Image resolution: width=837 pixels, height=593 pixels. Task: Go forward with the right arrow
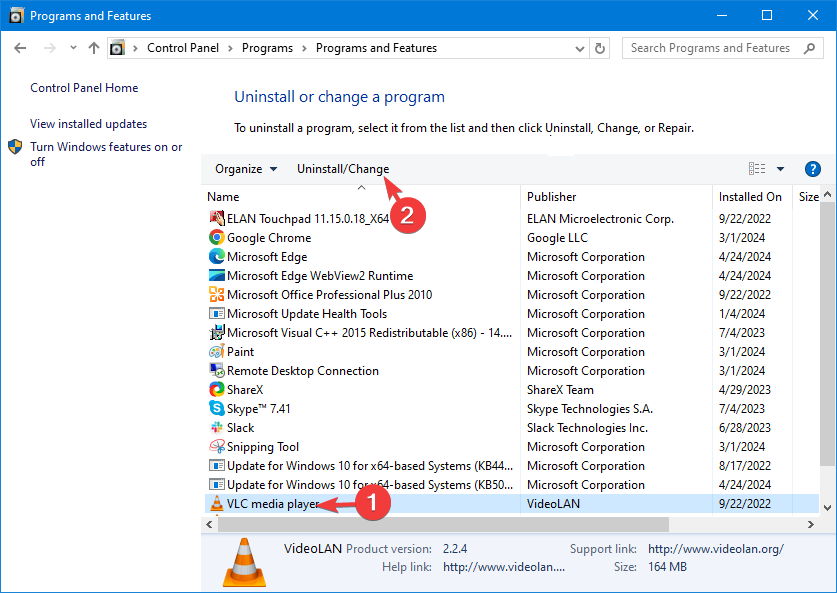[x=50, y=49]
